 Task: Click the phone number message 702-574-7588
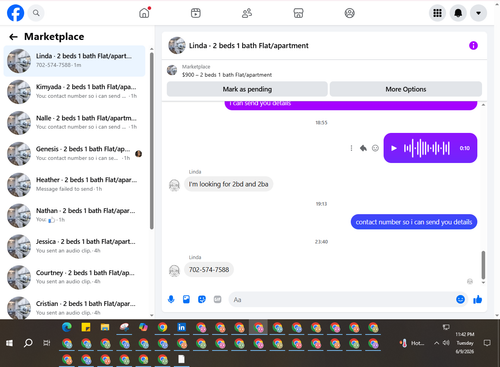tap(209, 270)
